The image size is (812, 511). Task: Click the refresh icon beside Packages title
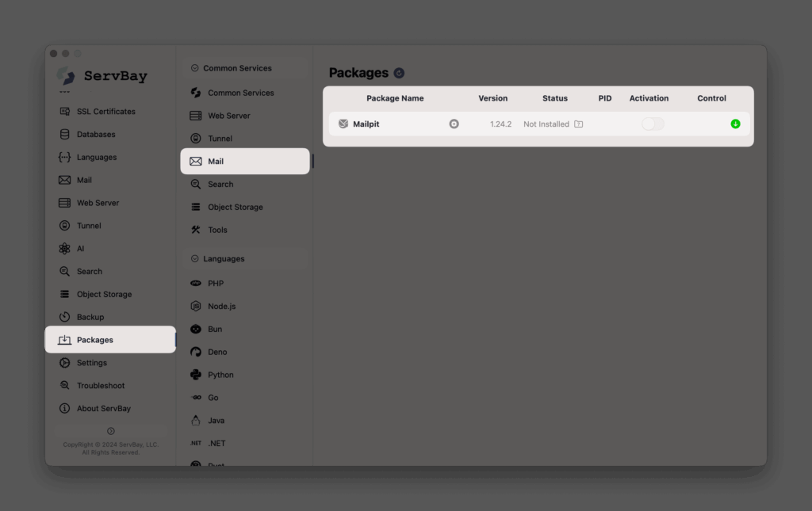click(x=399, y=73)
